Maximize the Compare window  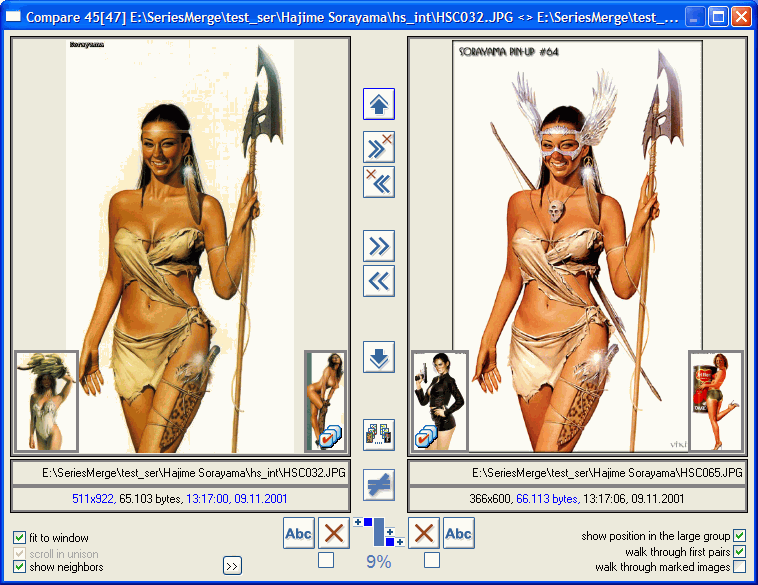click(x=718, y=17)
